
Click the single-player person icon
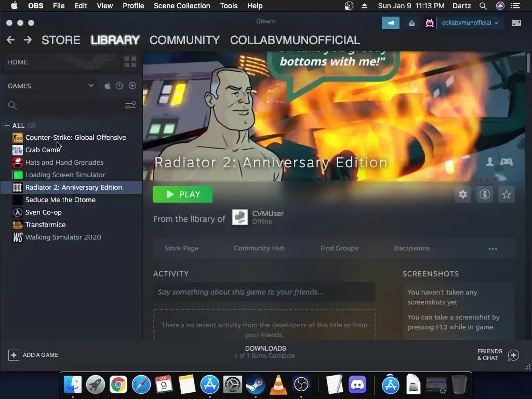click(489, 162)
